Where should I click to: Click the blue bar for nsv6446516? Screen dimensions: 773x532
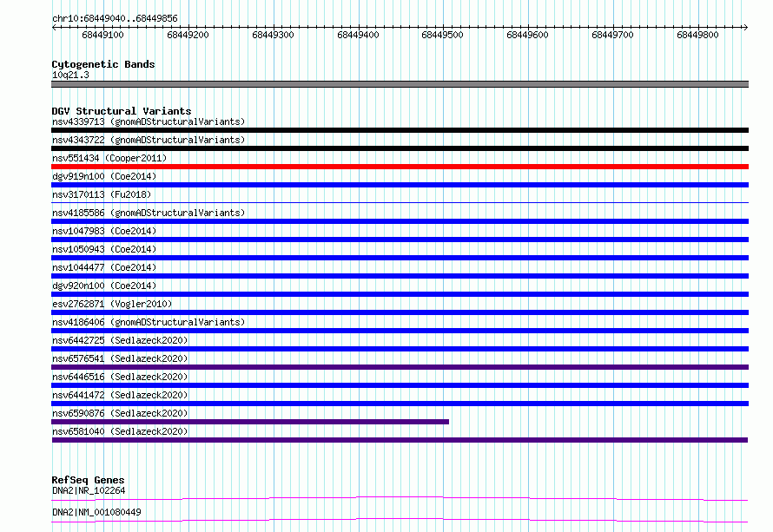(x=400, y=385)
